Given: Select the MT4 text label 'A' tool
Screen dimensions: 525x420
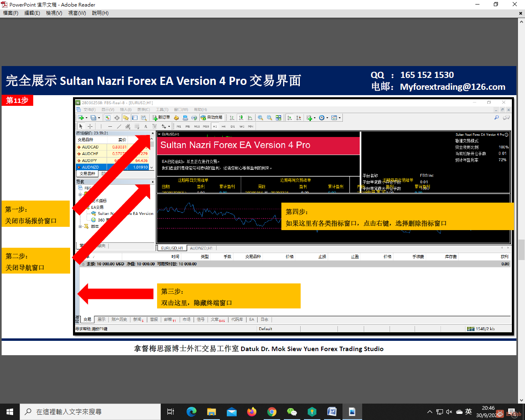Looking at the screenshot, I should click(146, 126).
